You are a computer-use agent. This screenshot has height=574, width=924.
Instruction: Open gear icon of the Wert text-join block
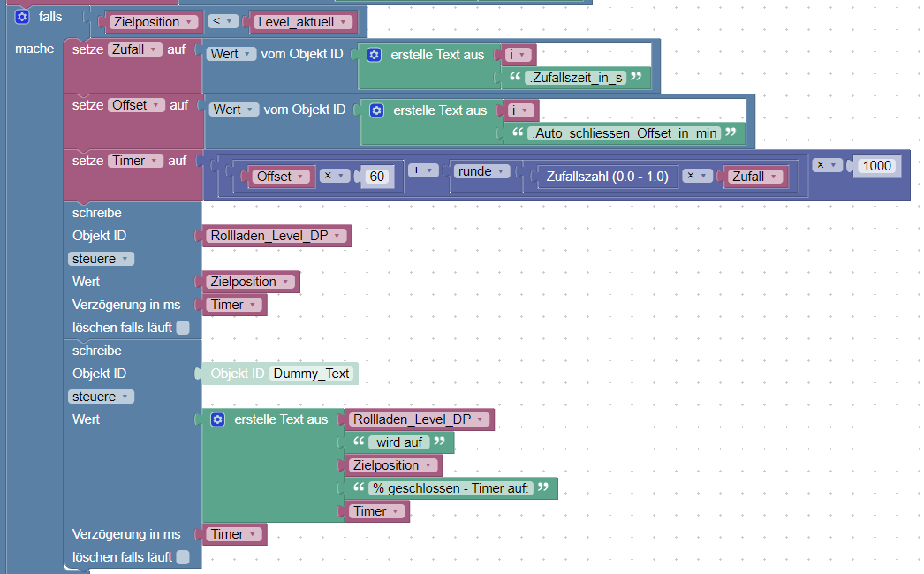[217, 419]
